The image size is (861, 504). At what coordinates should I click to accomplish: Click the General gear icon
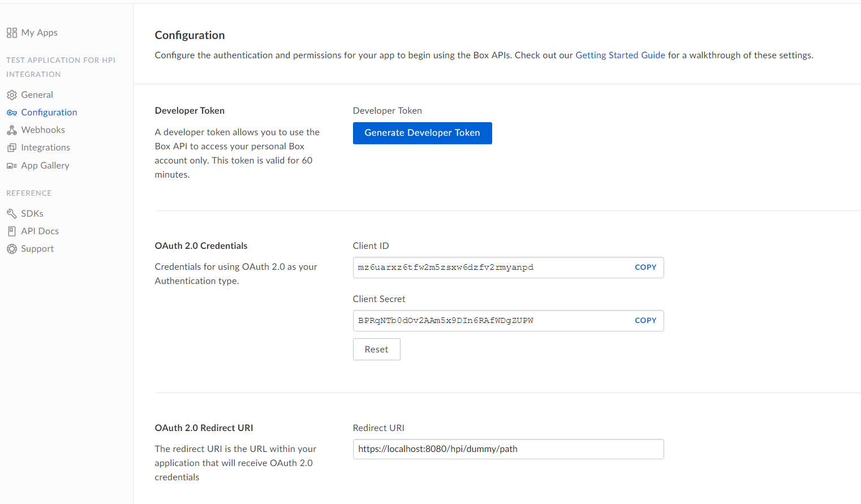coord(11,95)
